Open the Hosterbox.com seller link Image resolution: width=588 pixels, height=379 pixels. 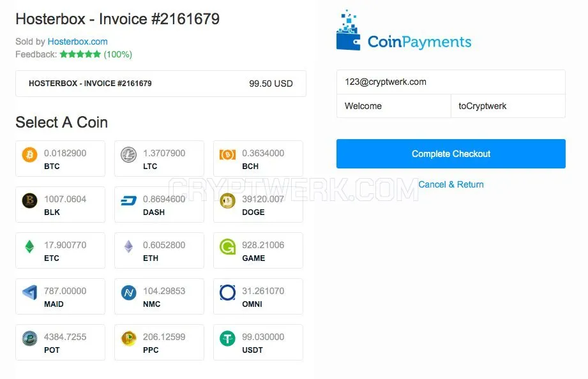(x=78, y=41)
